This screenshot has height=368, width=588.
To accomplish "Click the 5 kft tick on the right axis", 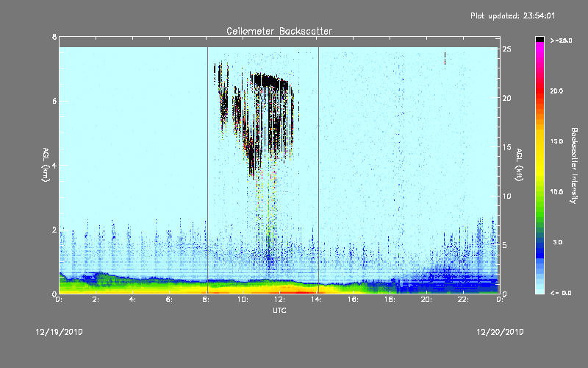I will click(505, 245).
